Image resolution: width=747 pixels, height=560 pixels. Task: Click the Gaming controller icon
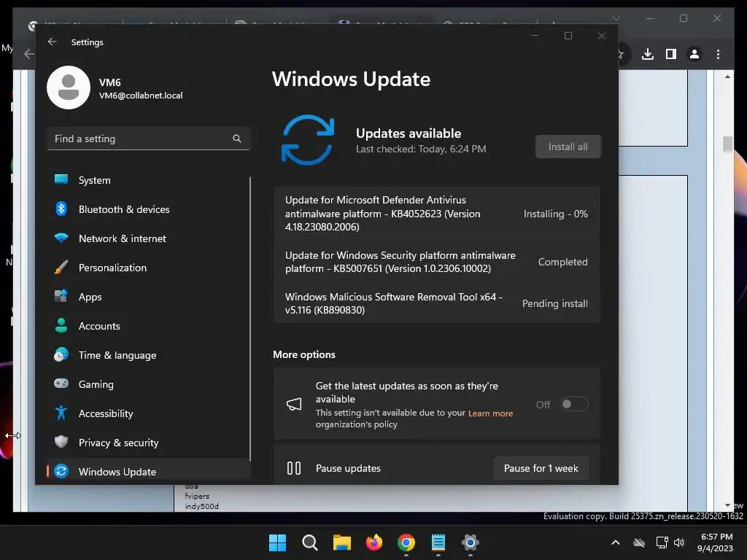(x=61, y=384)
